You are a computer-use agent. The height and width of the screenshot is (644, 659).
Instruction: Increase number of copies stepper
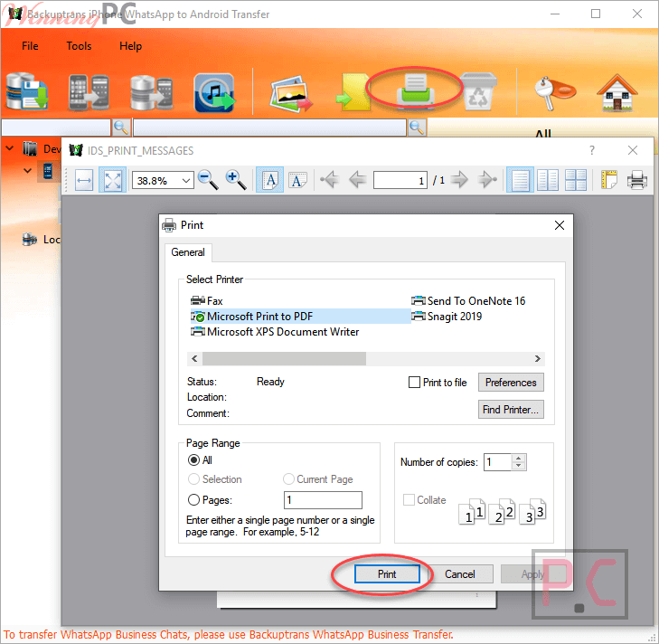pyautogui.click(x=519, y=458)
